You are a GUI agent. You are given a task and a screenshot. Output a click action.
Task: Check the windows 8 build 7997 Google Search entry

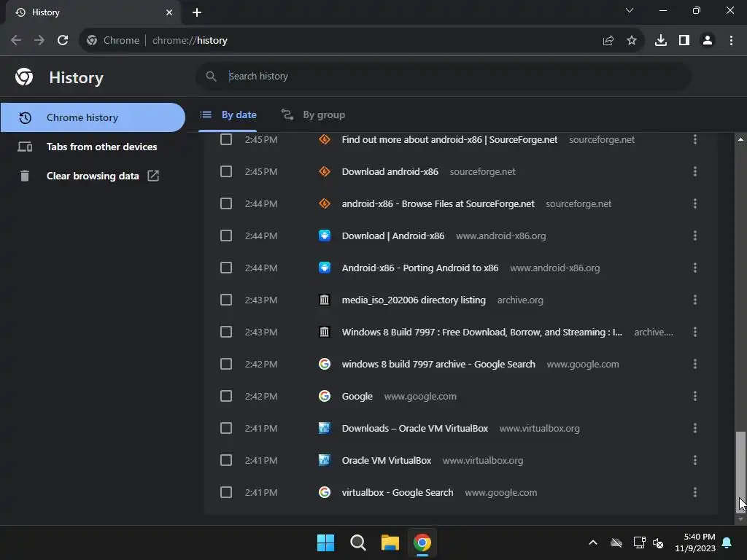coord(226,364)
